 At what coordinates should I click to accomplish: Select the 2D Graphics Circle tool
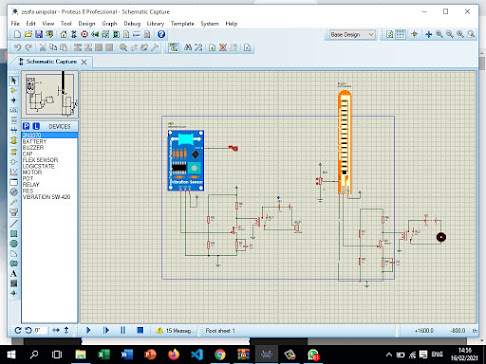click(14, 244)
